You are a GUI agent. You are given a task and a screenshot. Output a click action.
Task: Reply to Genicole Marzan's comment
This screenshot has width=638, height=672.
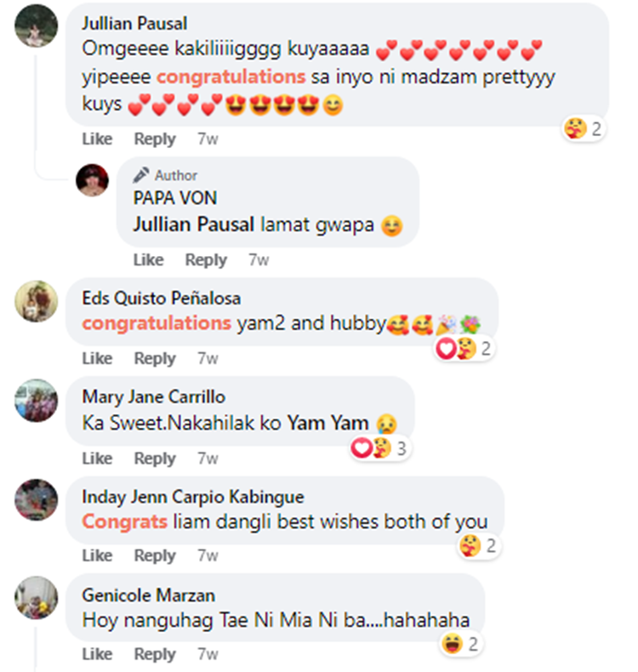tap(155, 654)
